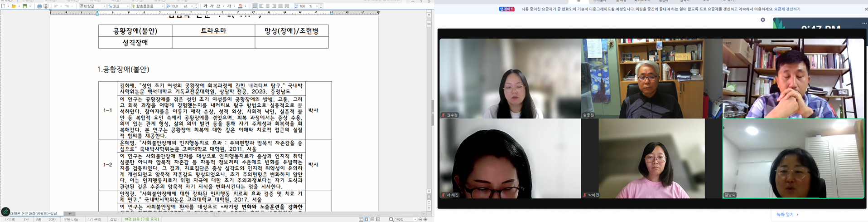Click the zoom-out minus icon in status bar
The height and width of the screenshot is (222, 868).
point(420,219)
